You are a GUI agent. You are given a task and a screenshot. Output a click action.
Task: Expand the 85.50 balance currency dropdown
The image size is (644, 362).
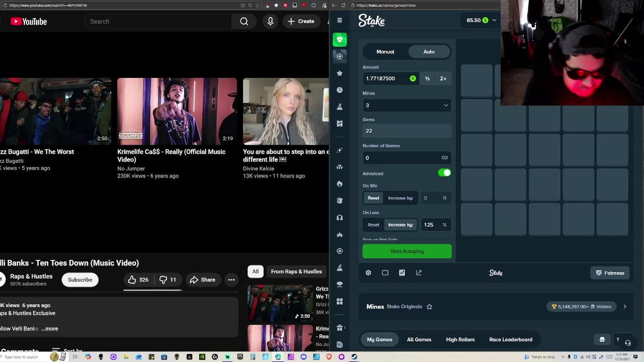(x=494, y=20)
